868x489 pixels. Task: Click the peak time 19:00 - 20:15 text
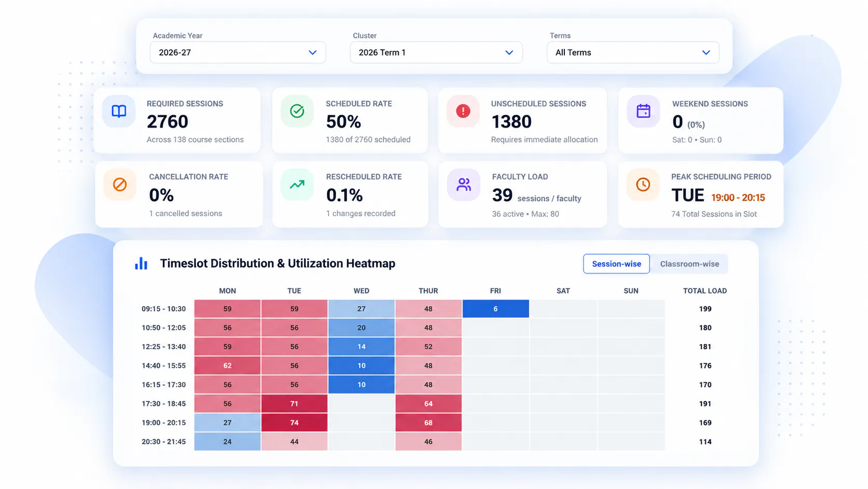point(738,198)
